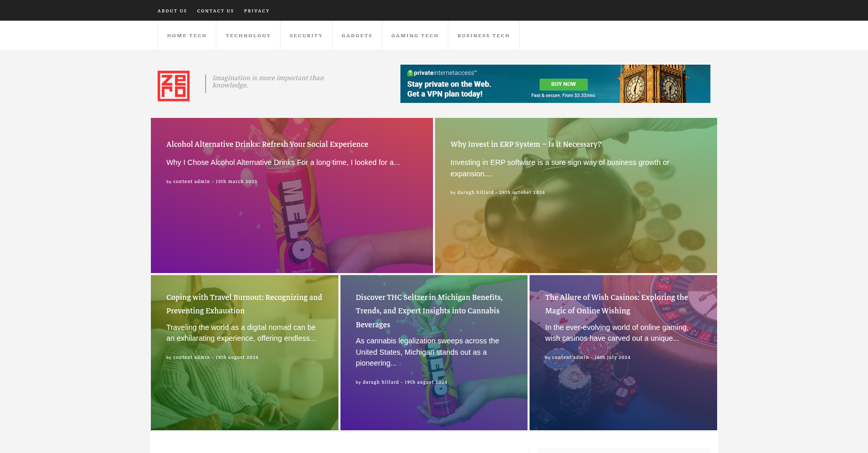
Task: Navigate to the Security section
Action: (x=306, y=36)
